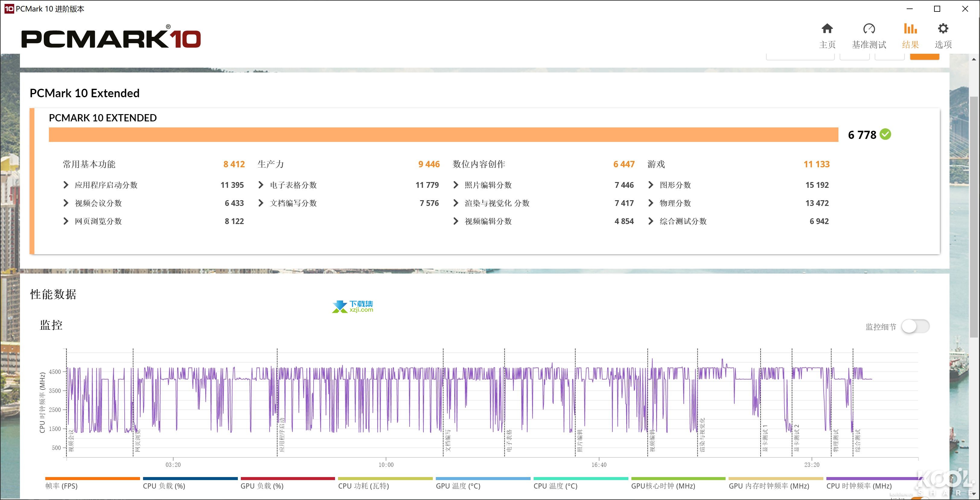980x500 pixels.
Task: Click the 电子表格 marker on the chart
Action: pyautogui.click(x=509, y=441)
